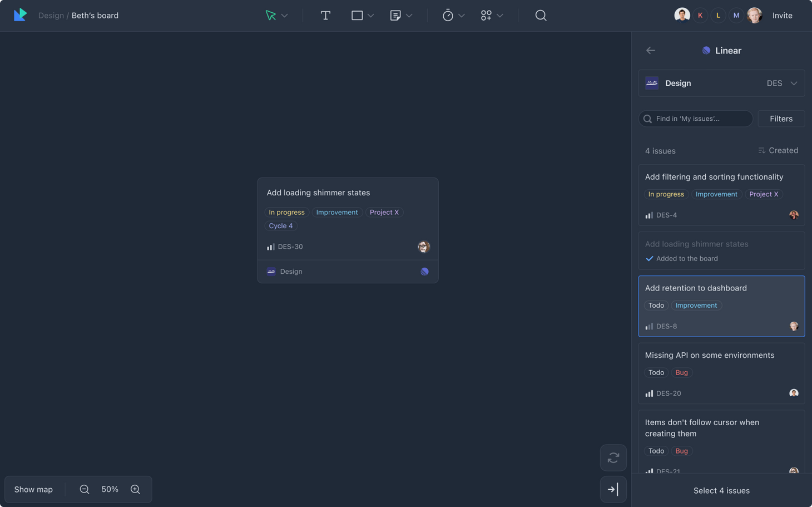Change sorting via the Created option
Image resolution: width=812 pixels, height=507 pixels.
[x=778, y=150]
